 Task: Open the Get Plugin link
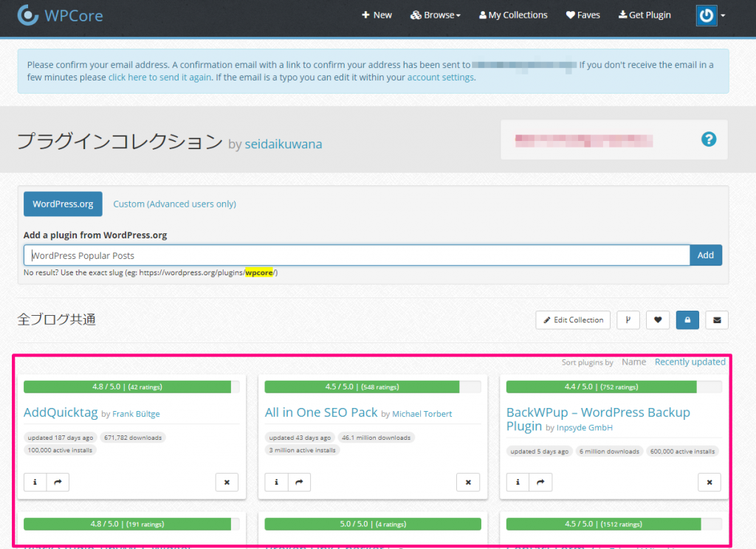[x=645, y=15]
